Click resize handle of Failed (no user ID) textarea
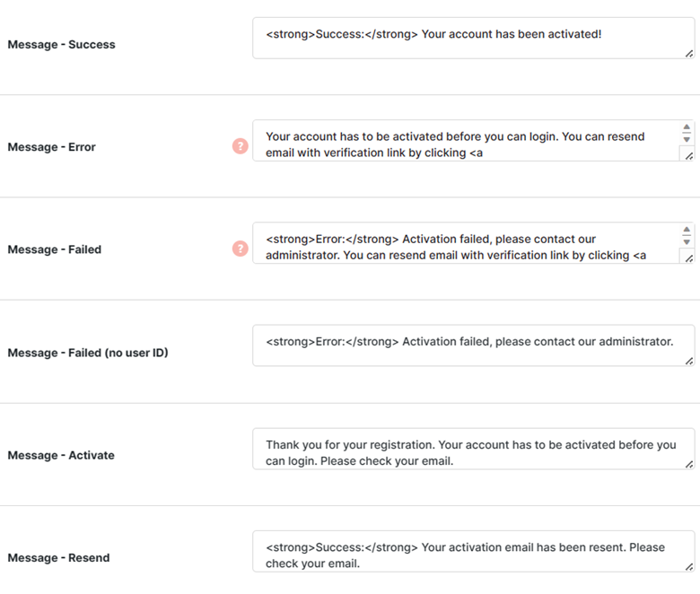Viewport: 700px width, 594px height. pyautogui.click(x=689, y=361)
